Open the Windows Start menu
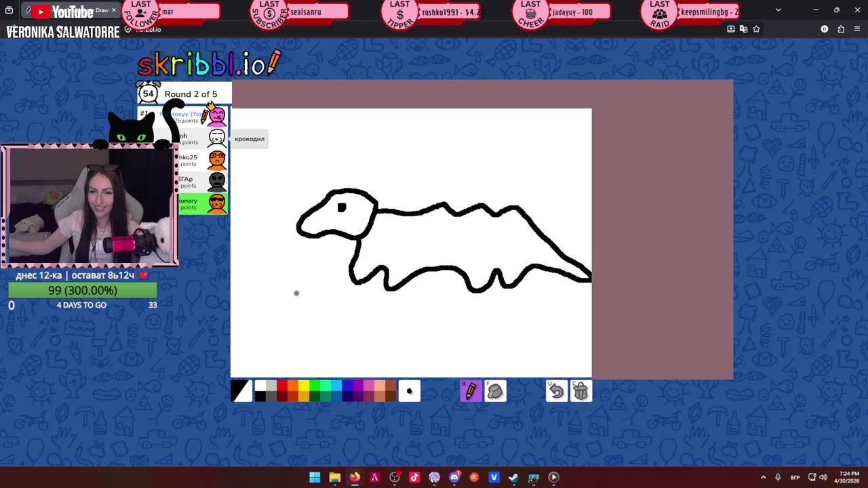This screenshot has height=488, width=868. pos(315,477)
